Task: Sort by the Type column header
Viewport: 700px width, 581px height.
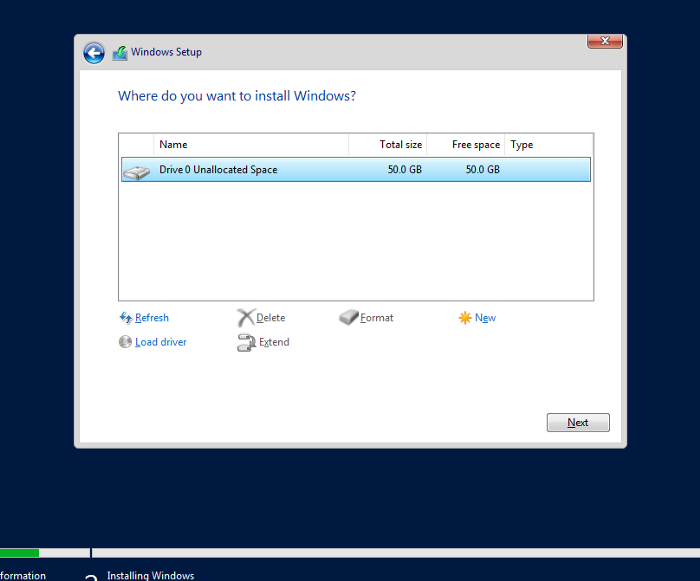Action: pyautogui.click(x=548, y=145)
